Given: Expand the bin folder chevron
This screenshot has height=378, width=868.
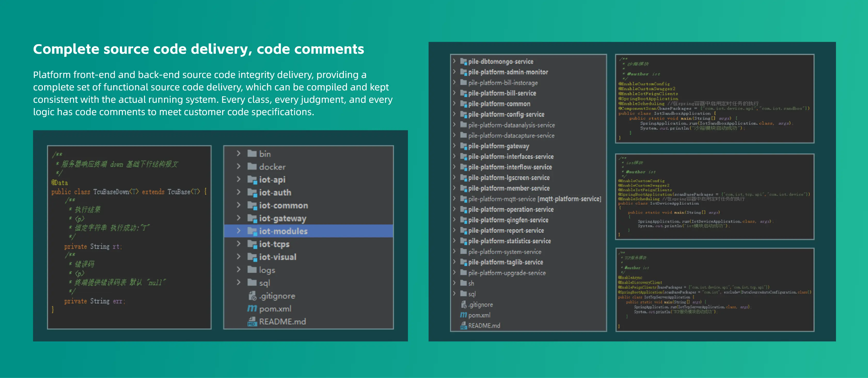Looking at the screenshot, I should point(239,153).
